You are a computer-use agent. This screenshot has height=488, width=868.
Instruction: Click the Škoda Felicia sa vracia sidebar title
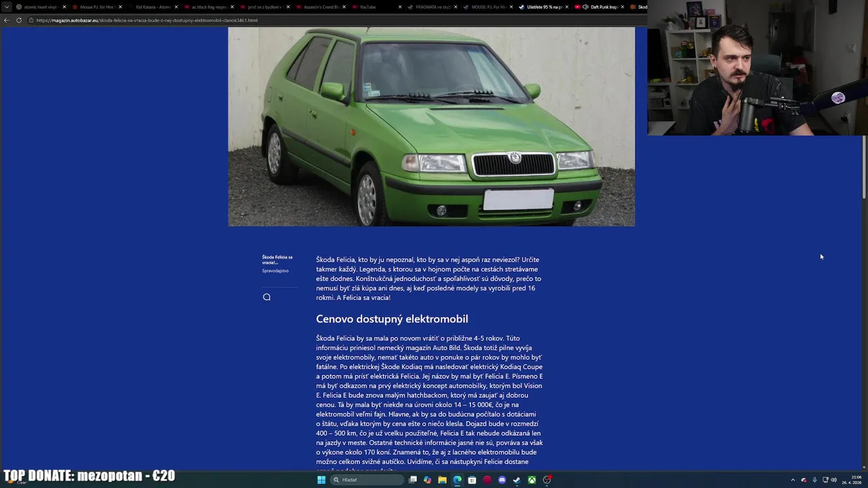[277, 260]
